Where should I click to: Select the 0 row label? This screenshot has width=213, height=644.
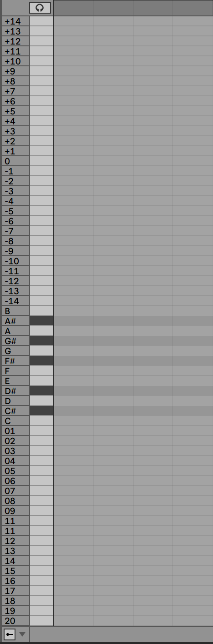(7, 161)
